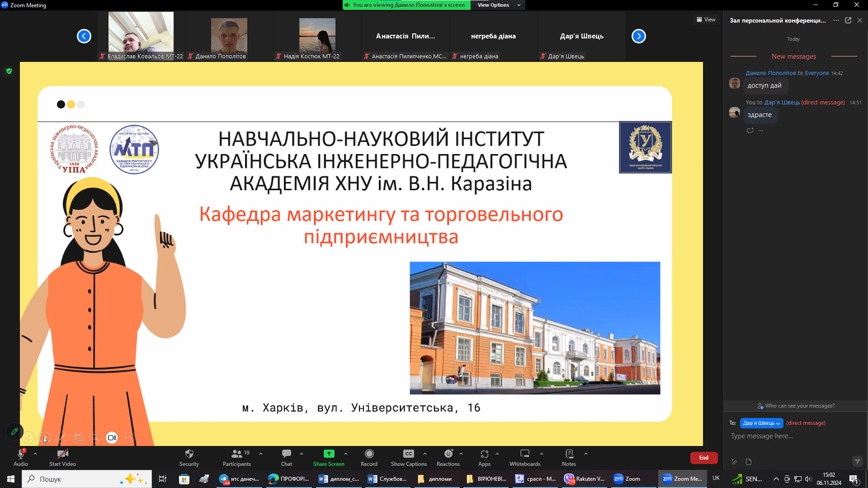Click the Record icon
This screenshot has width=868, height=488.
pos(369,457)
